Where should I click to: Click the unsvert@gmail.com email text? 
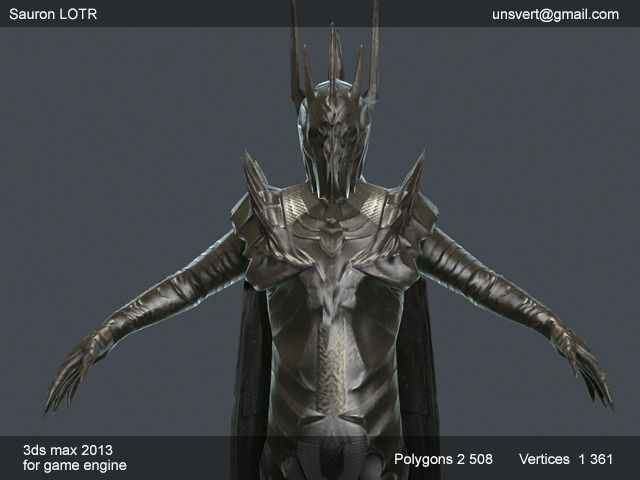pyautogui.click(x=555, y=15)
